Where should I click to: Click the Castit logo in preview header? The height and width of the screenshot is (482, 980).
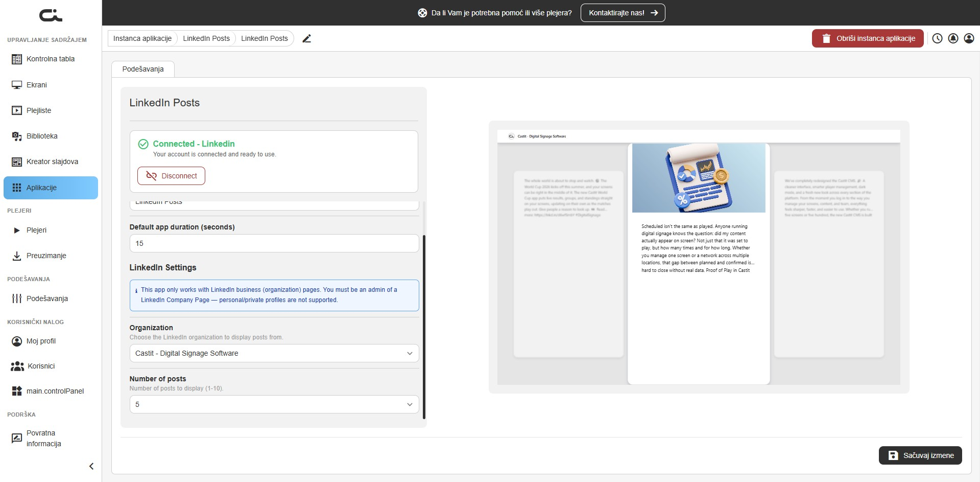(511, 136)
